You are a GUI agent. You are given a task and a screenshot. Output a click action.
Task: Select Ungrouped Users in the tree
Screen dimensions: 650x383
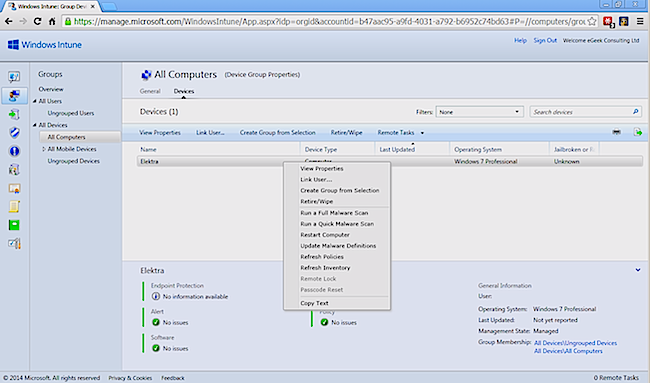pyautogui.click(x=71, y=113)
